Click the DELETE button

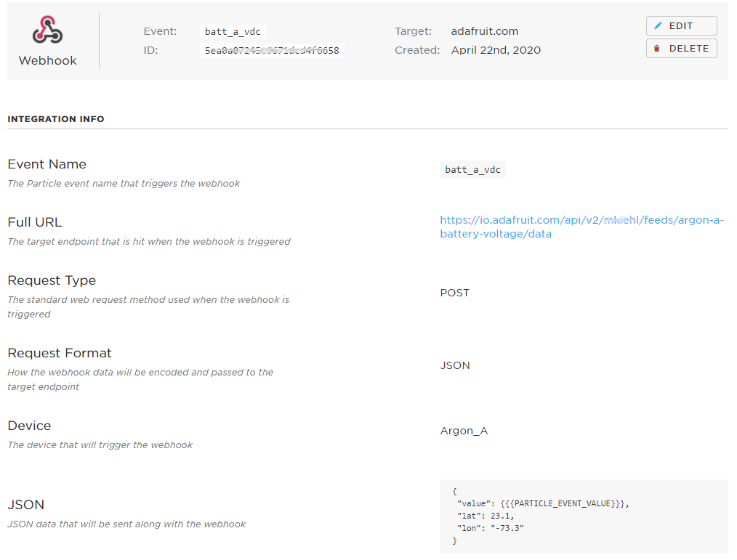pyautogui.click(x=681, y=49)
